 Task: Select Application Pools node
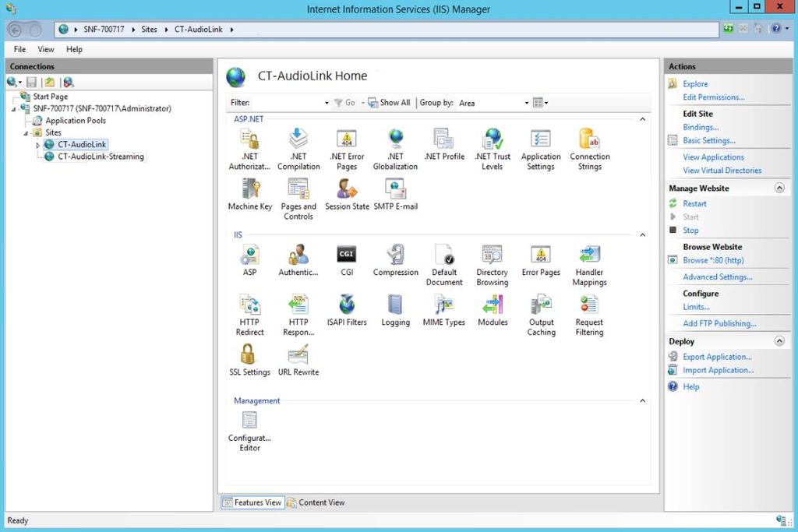pos(76,121)
